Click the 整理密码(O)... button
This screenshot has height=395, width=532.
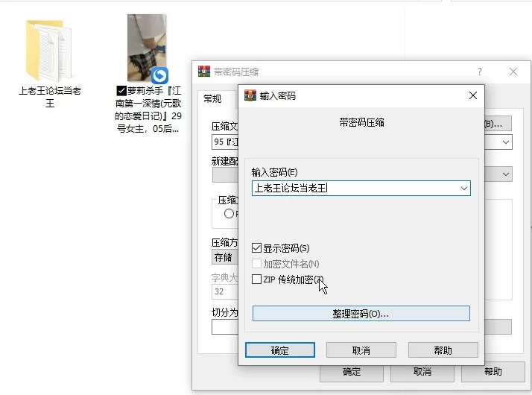click(361, 314)
